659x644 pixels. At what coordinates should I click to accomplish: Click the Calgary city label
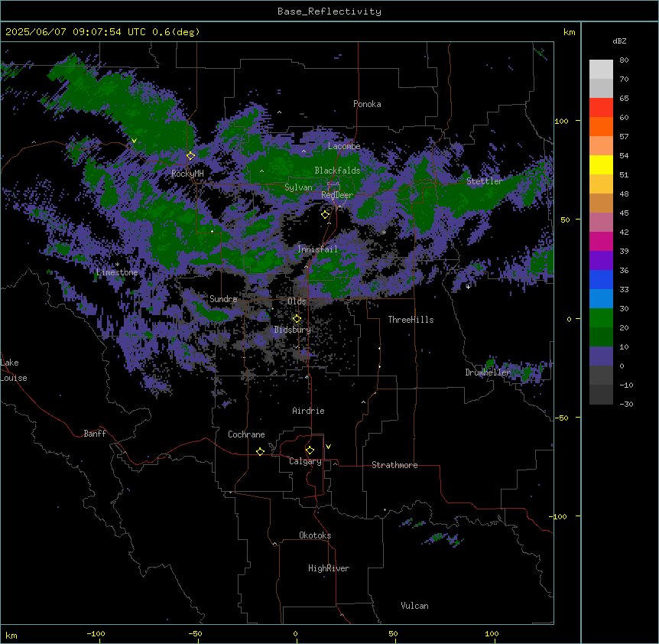coord(305,461)
